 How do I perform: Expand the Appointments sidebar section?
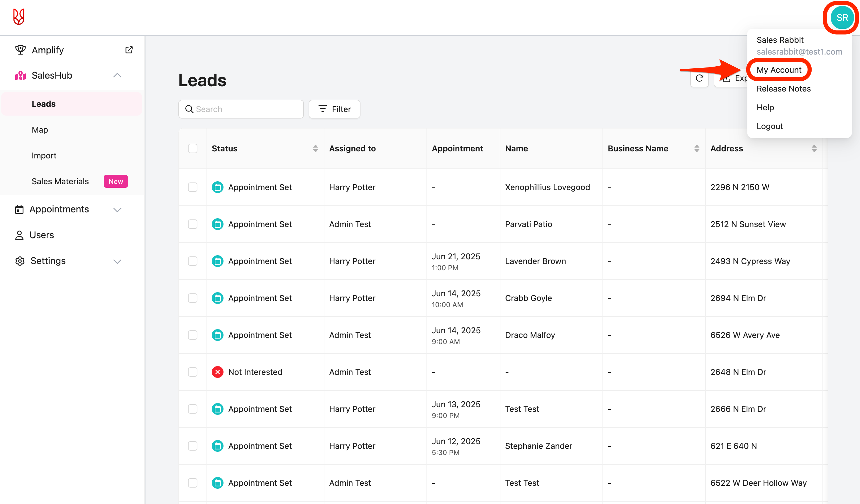point(117,209)
